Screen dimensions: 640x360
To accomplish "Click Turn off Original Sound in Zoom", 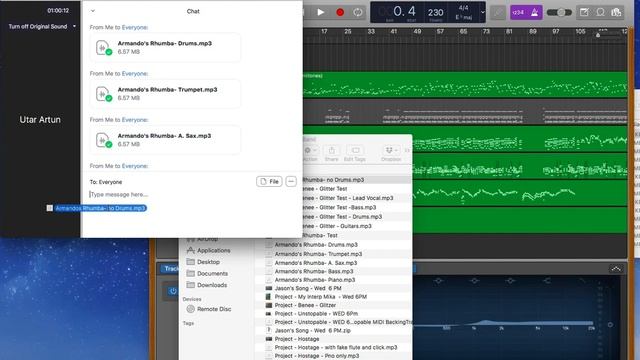I will tap(38, 26).
